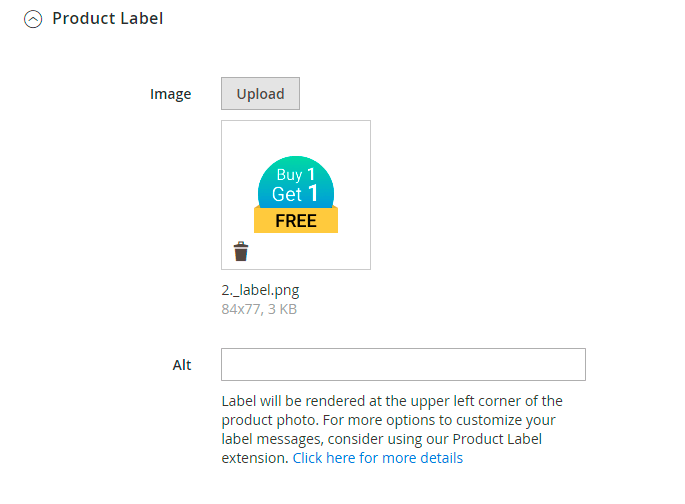Click the Upload button
Screen dimensions: 685x504
[x=260, y=94]
